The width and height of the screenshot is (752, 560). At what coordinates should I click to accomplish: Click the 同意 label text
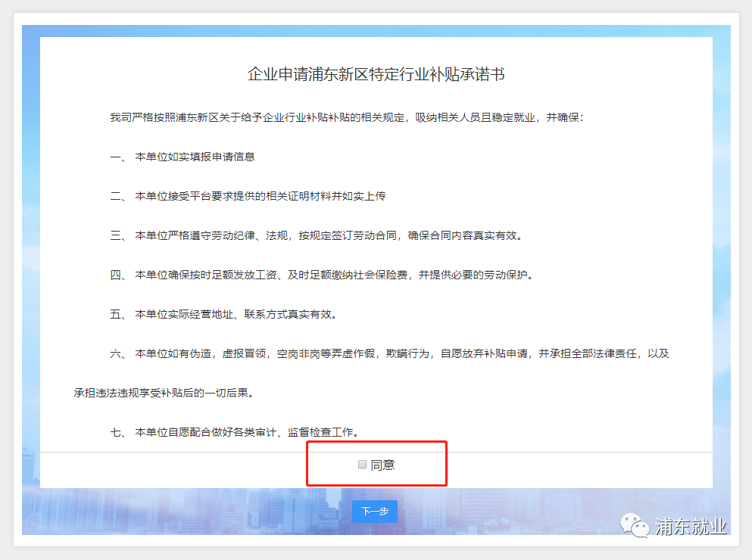(382, 465)
